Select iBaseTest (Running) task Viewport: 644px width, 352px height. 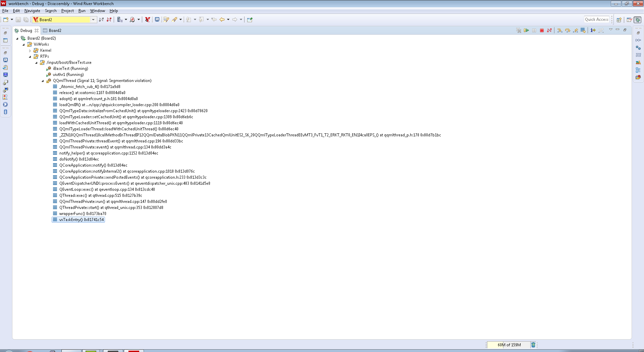point(70,69)
